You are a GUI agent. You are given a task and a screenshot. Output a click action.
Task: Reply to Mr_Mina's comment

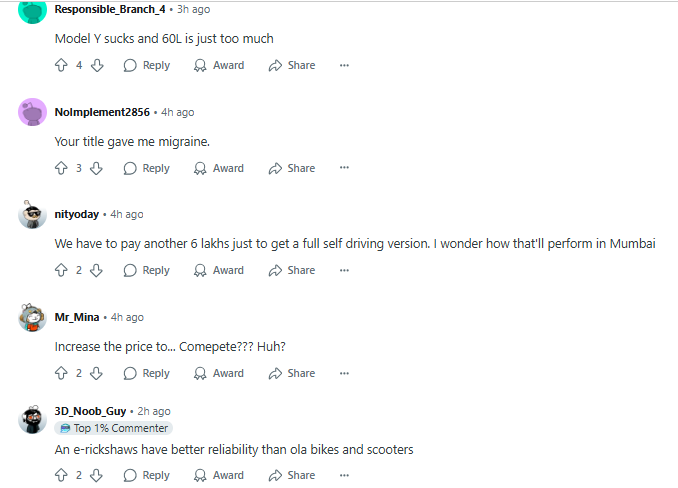tap(146, 374)
